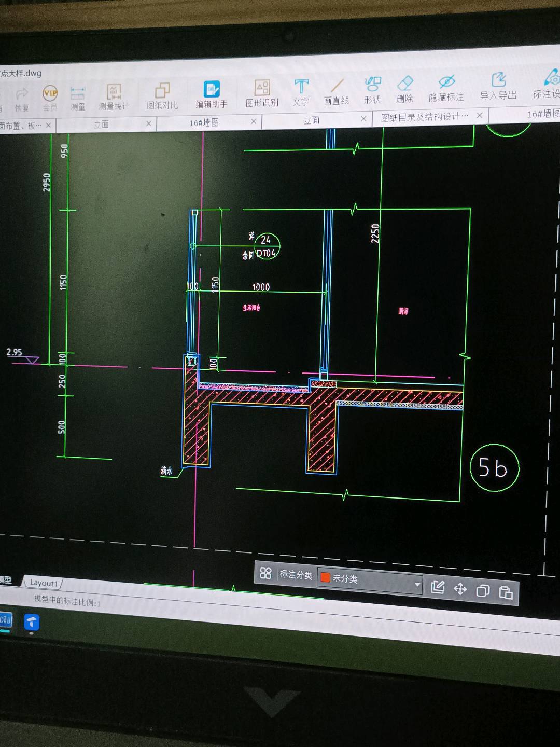Click the 标注分类 grid icon

pos(266,573)
